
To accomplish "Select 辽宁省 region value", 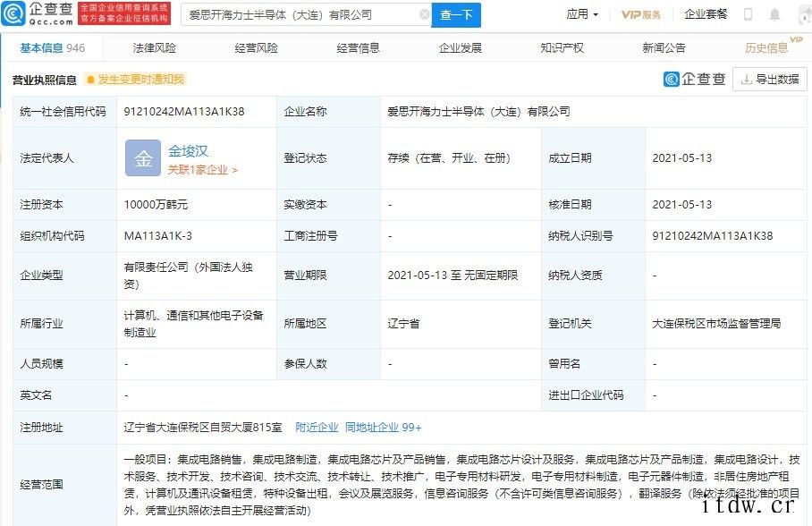I will tap(403, 323).
